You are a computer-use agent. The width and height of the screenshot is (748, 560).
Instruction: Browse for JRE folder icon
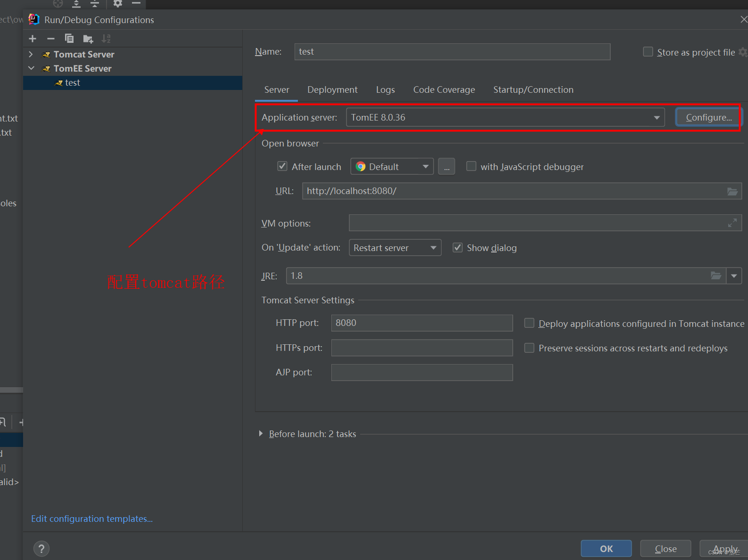point(716,276)
